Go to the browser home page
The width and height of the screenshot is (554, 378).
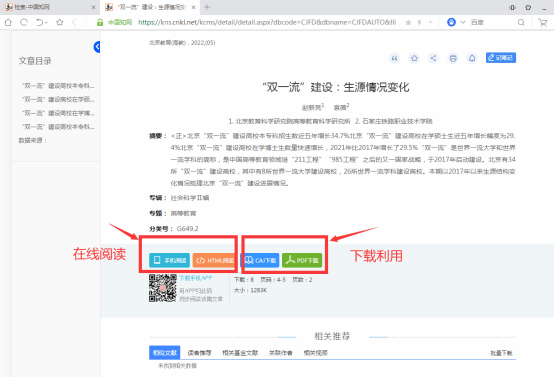(x=8, y=22)
